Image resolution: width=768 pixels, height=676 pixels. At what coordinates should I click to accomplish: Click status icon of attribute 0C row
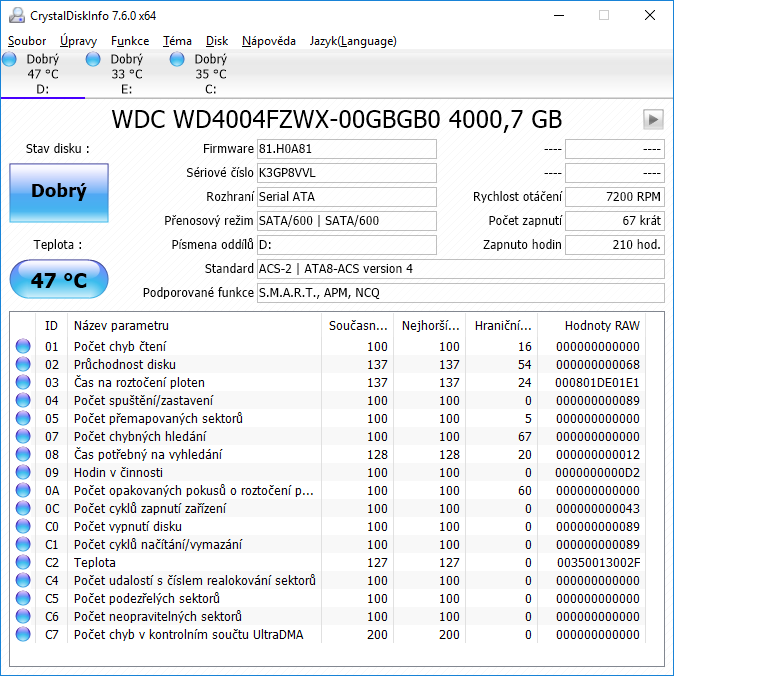point(23,508)
